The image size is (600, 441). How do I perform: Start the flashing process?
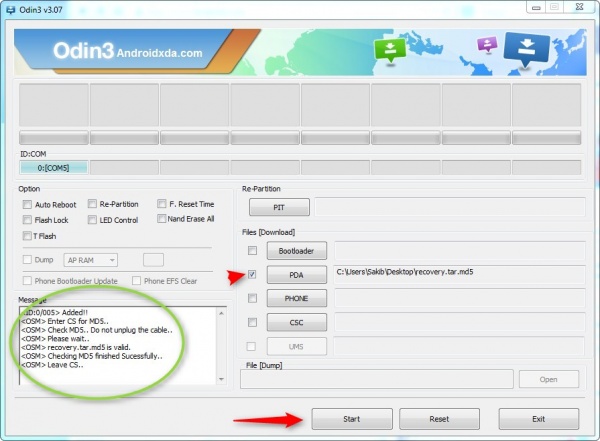(x=352, y=419)
